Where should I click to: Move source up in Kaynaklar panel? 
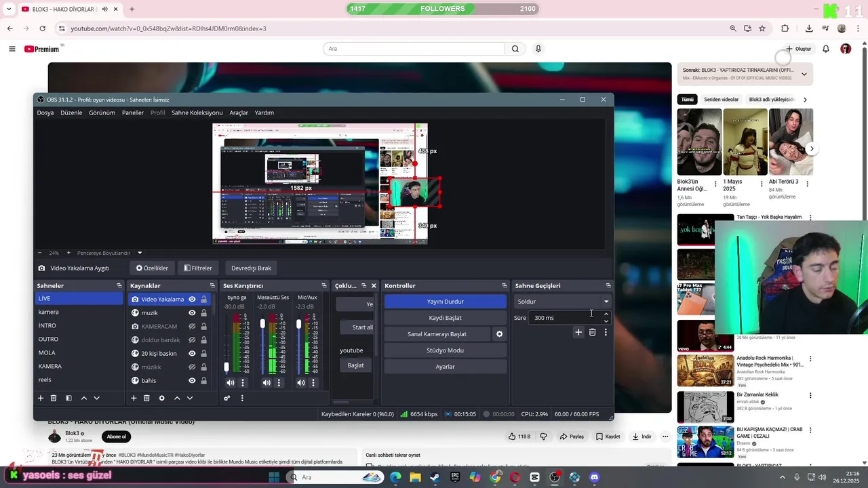point(177,399)
